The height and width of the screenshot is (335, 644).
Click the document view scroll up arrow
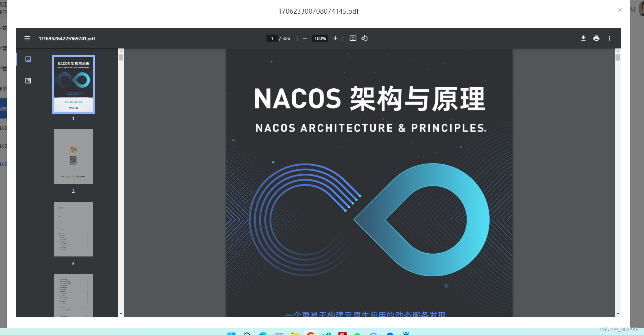tap(618, 51)
